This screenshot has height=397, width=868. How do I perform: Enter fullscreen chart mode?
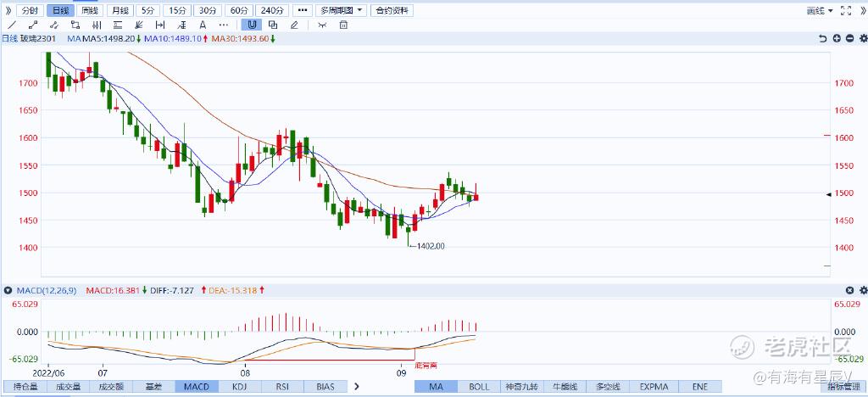click(846, 10)
